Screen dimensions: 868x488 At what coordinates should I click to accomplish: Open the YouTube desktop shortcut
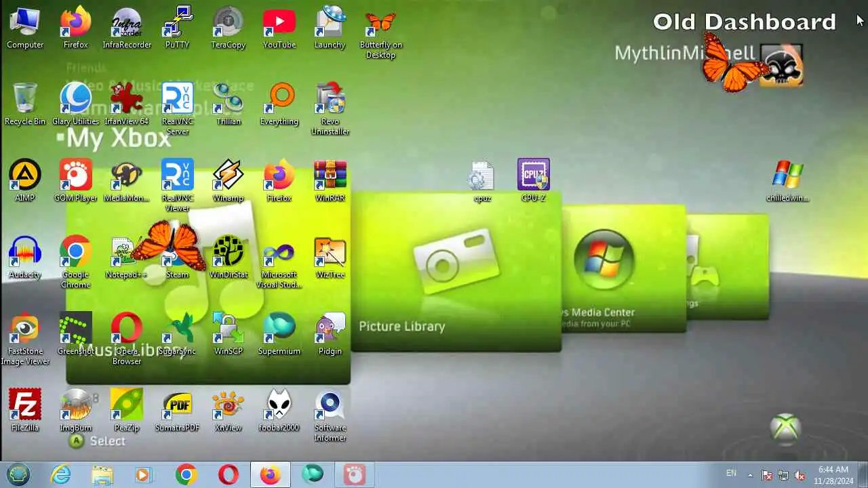[x=279, y=28]
